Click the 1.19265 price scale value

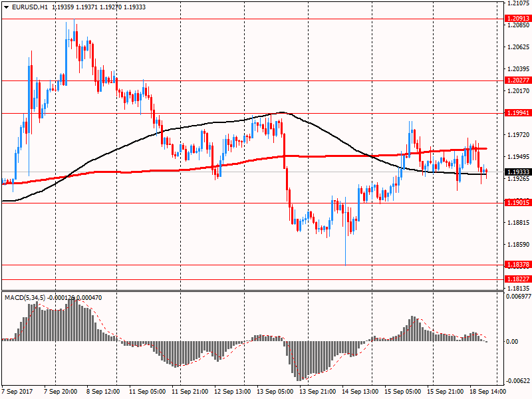coord(518,178)
